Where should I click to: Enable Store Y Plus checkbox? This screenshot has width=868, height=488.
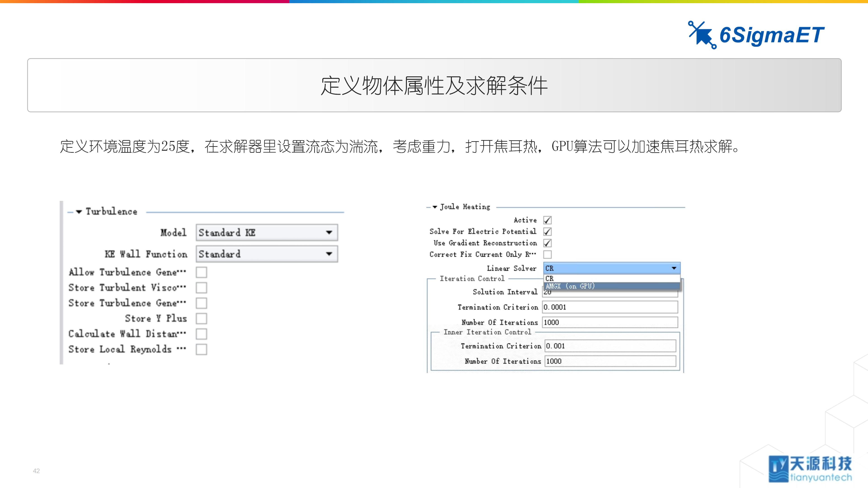(201, 319)
